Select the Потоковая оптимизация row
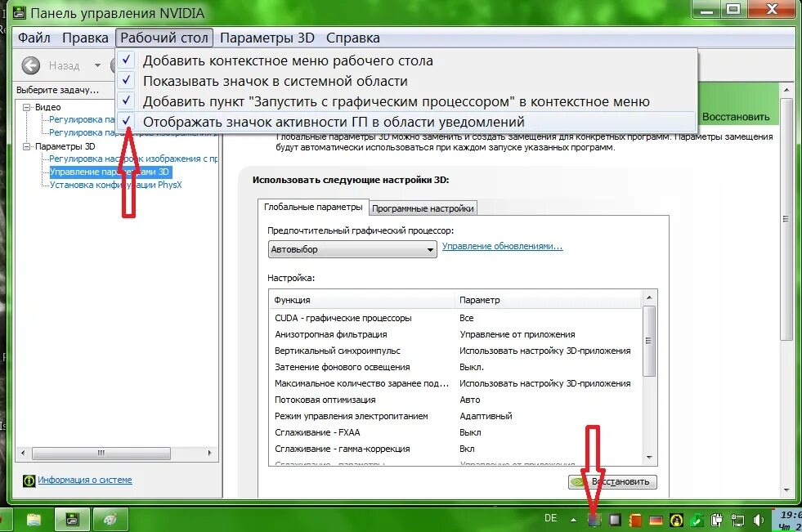 pyautogui.click(x=455, y=400)
